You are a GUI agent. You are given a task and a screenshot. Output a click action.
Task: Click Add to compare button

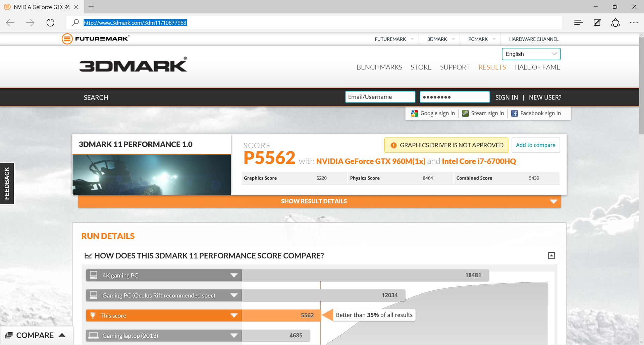pos(536,145)
